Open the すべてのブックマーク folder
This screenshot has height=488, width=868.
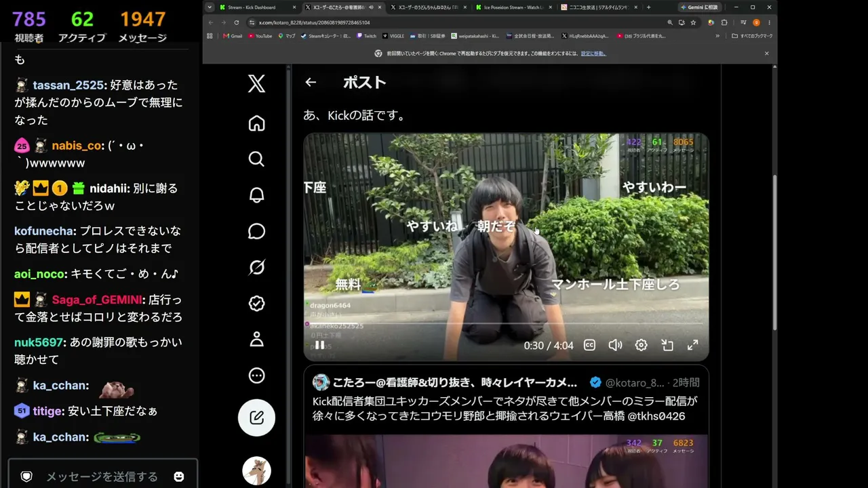[752, 36]
